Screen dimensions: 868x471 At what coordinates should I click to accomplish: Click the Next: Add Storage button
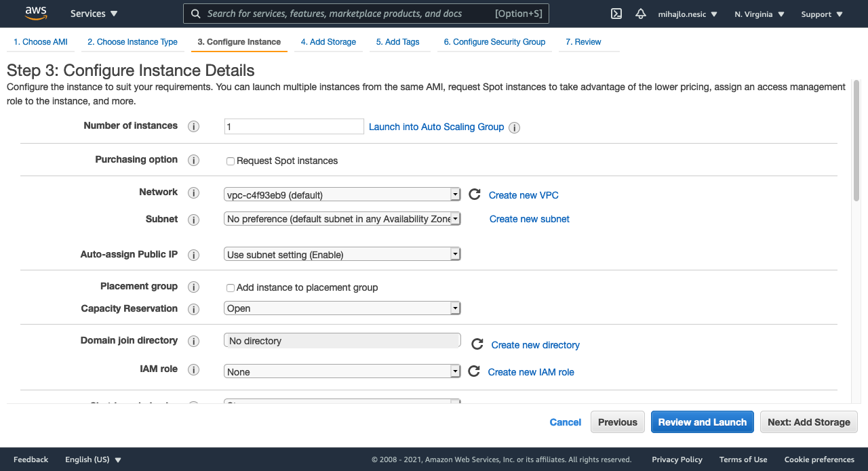(x=809, y=422)
